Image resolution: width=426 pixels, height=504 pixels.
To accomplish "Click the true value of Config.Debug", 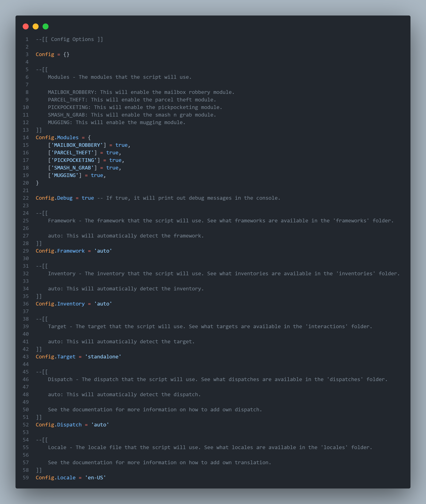I will pyautogui.click(x=88, y=198).
